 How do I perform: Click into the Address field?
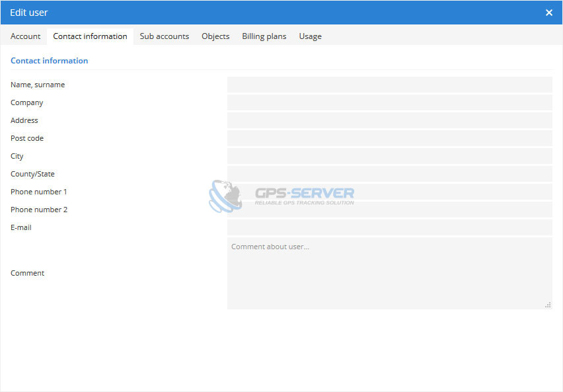(x=389, y=120)
